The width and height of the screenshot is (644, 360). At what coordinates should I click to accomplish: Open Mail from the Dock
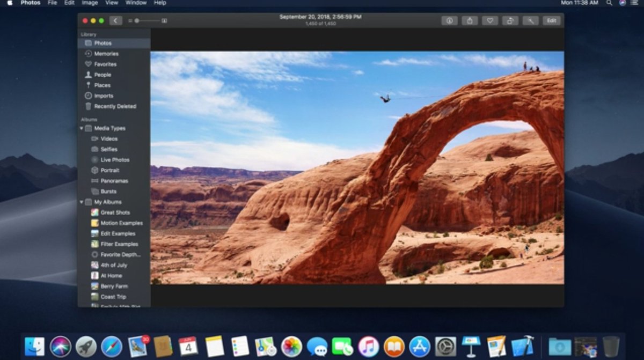coord(138,347)
